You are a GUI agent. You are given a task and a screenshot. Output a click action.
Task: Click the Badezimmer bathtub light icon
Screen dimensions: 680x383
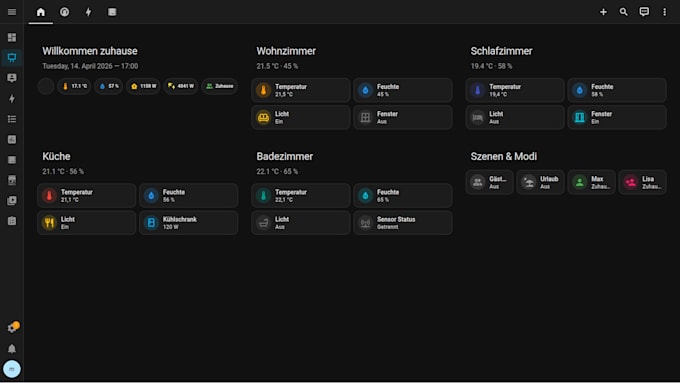(x=263, y=223)
